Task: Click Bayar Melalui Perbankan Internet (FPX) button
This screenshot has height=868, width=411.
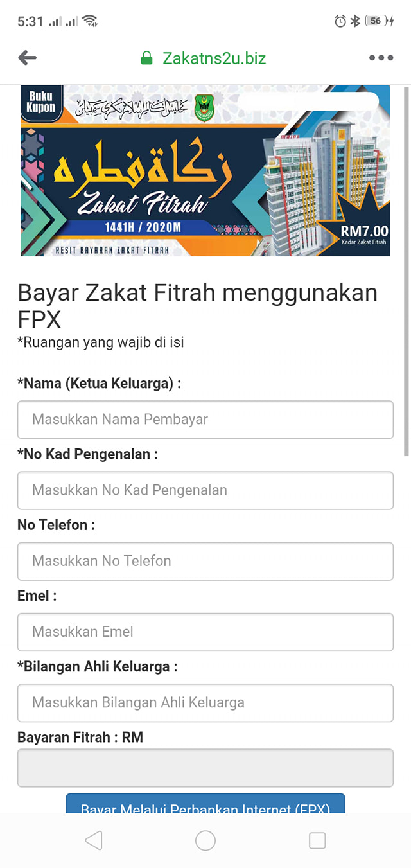Action: click(205, 804)
